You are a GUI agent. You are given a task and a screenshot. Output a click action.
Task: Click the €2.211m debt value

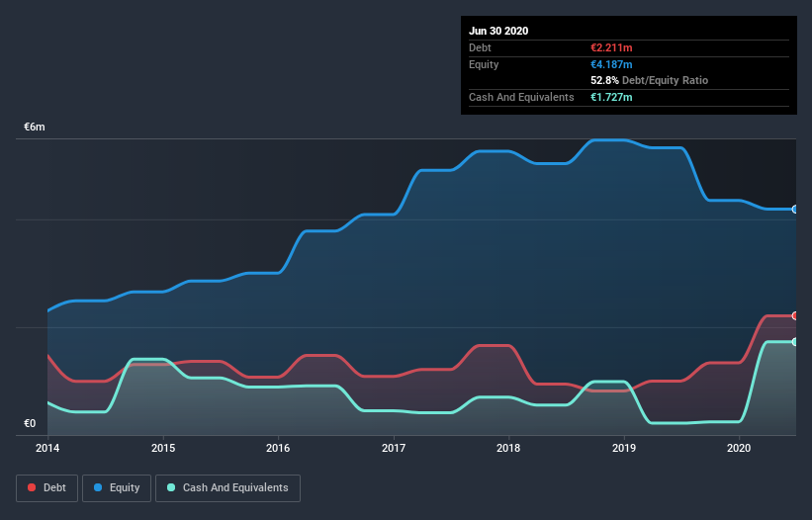coord(611,47)
